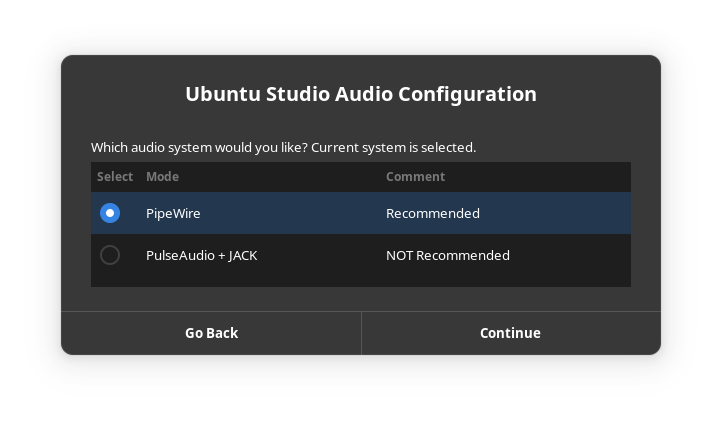Viewport: 722px width, 422px height.
Task: Click the word Ubuntu in the dialog title
Action: tap(220, 94)
